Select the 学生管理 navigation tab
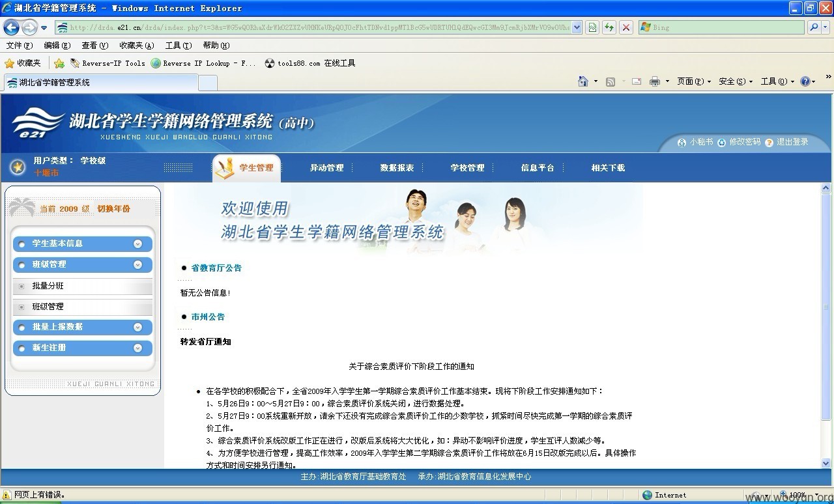Screen dimensions: 834x504 coord(247,167)
